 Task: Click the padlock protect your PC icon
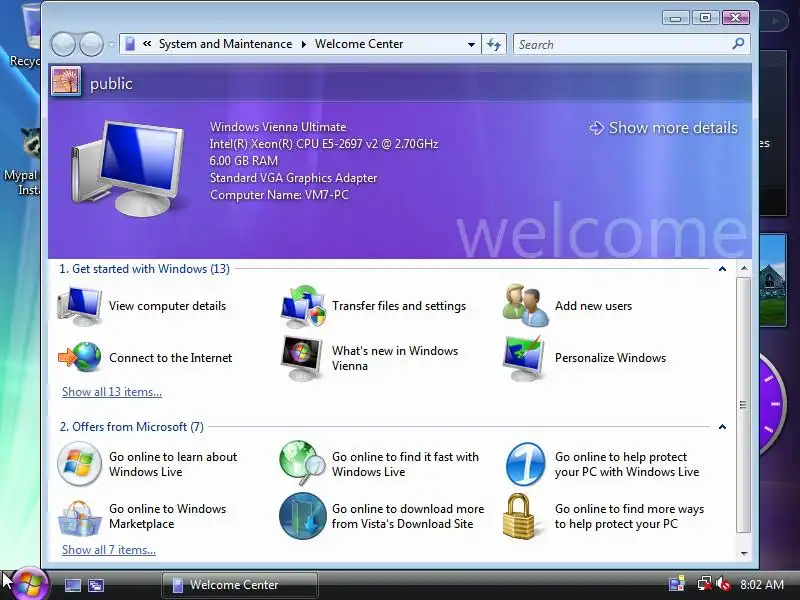[x=519, y=516]
